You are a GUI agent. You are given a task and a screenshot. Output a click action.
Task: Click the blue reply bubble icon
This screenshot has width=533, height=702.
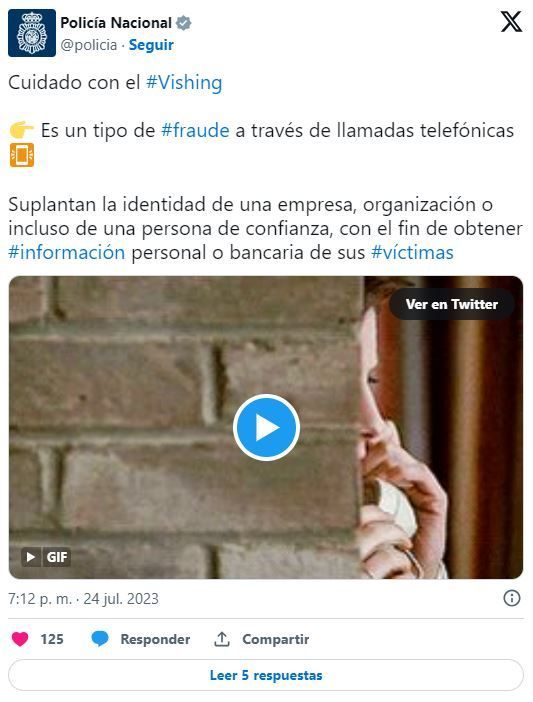(x=100, y=639)
